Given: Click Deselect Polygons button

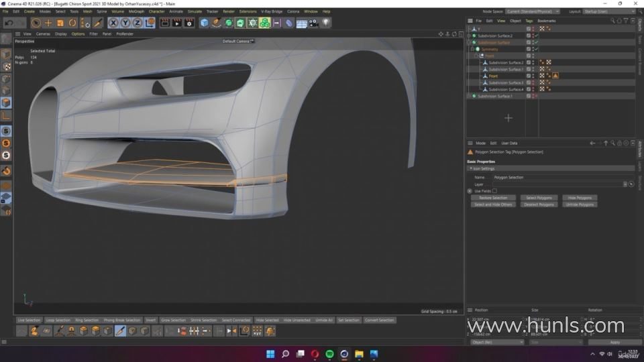Looking at the screenshot, I should click(x=539, y=204).
